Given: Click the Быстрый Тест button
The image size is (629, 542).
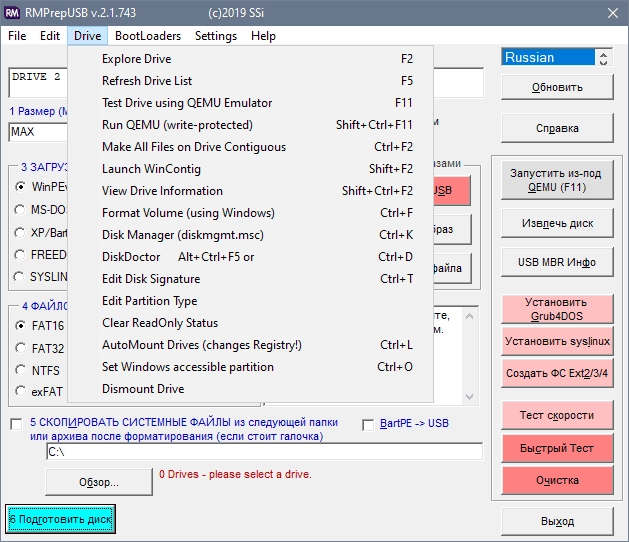Looking at the screenshot, I should tap(557, 448).
